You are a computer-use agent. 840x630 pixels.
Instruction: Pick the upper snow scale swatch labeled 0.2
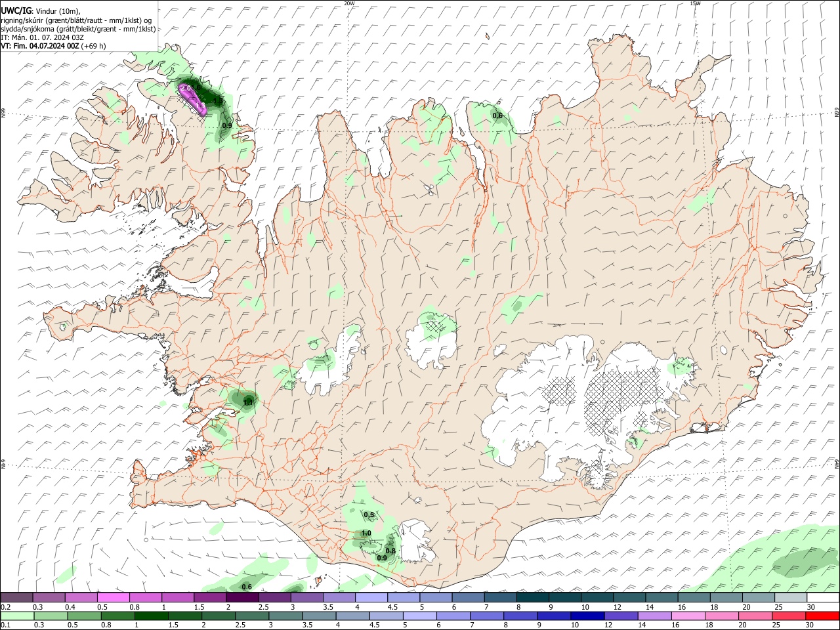pyautogui.click(x=16, y=597)
